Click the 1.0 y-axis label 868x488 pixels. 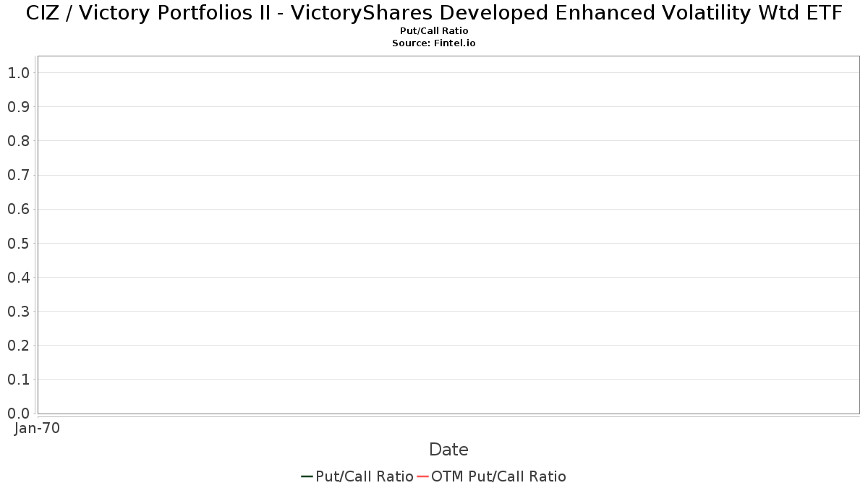[x=18, y=73]
